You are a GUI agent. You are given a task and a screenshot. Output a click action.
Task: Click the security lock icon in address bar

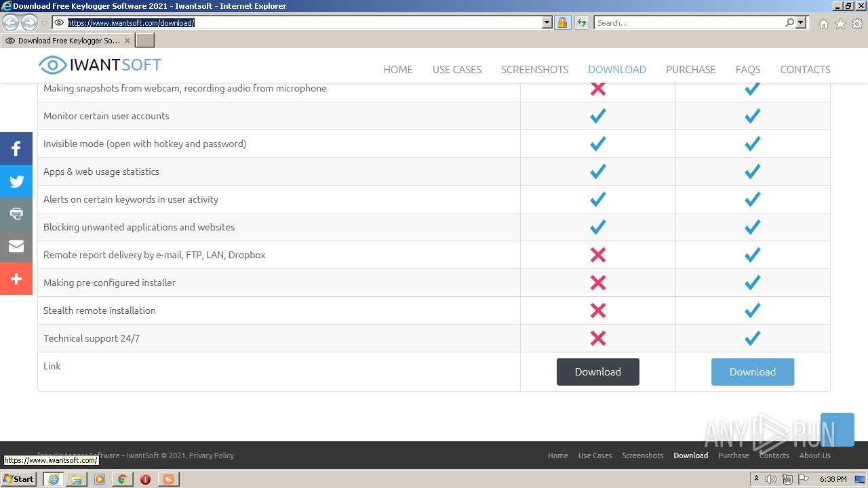pyautogui.click(x=562, y=23)
